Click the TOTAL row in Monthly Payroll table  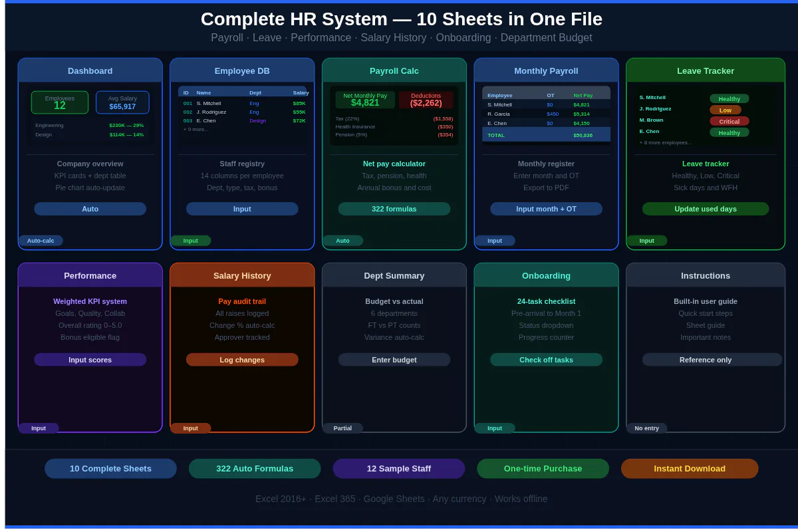546,135
